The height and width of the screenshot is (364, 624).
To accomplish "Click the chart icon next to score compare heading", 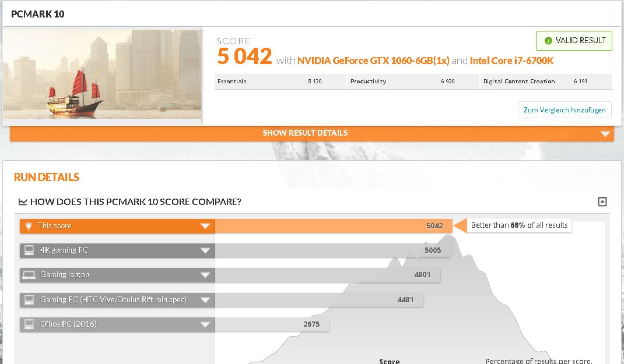I will (x=23, y=202).
